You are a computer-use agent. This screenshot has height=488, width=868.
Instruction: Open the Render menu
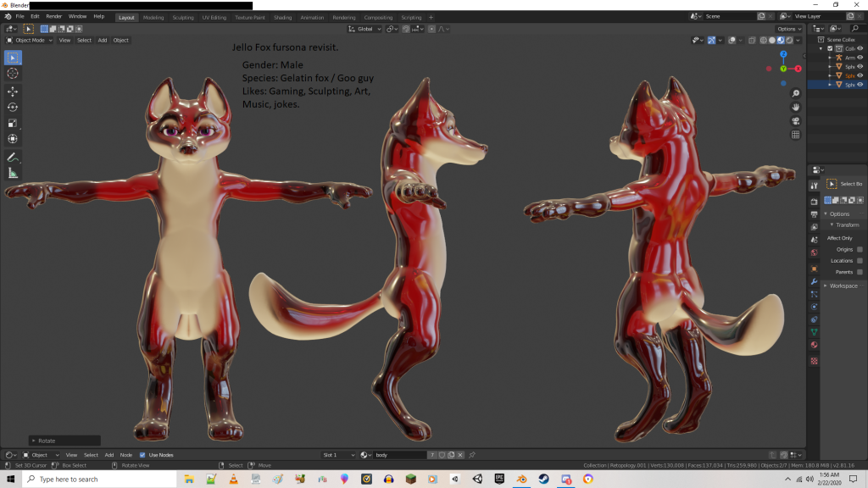coord(53,16)
